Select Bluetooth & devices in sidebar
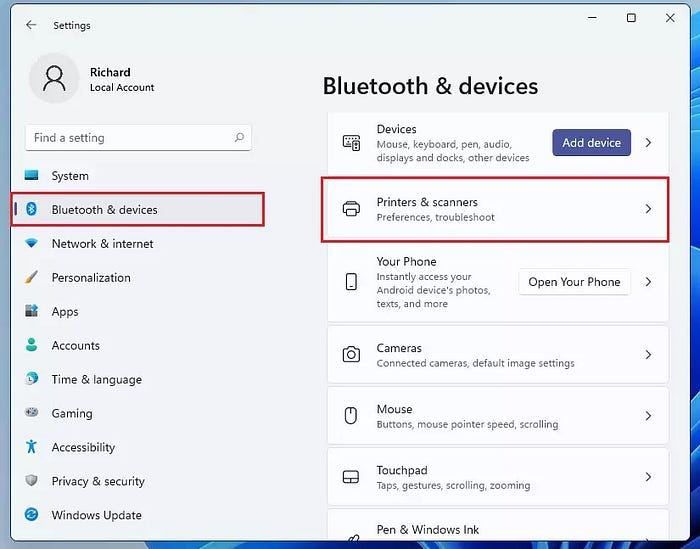 coord(138,209)
